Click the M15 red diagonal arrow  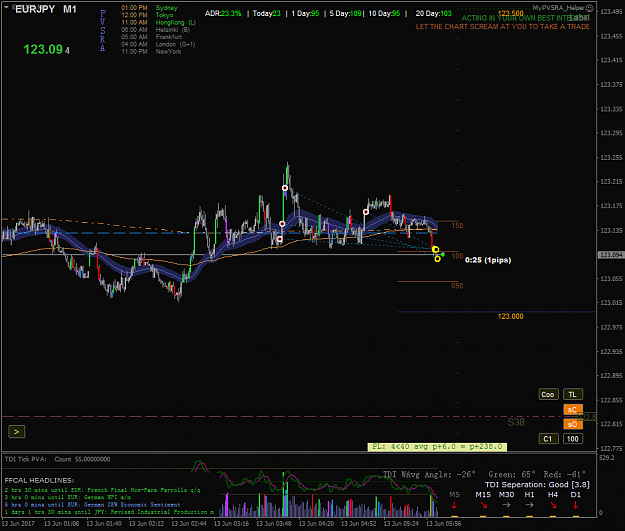tap(484, 505)
